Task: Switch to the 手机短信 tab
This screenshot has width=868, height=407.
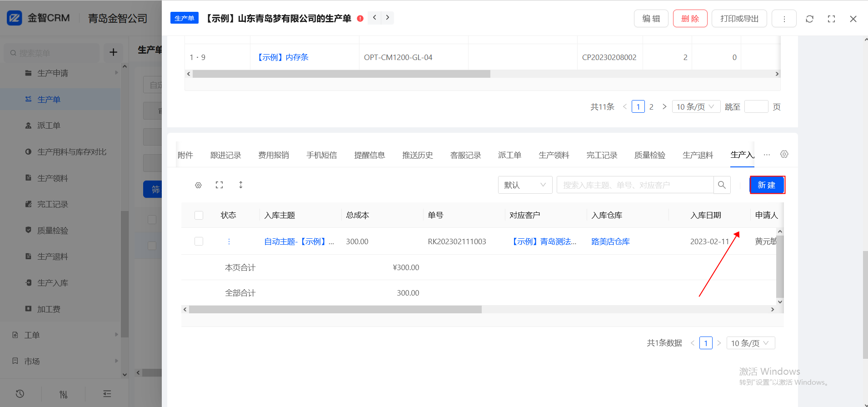Action: [322, 155]
